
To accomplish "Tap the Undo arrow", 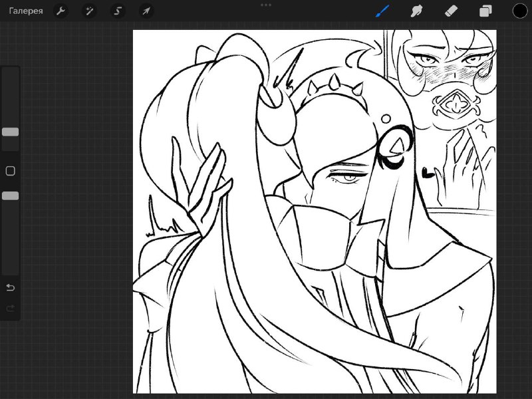I will pos(11,288).
